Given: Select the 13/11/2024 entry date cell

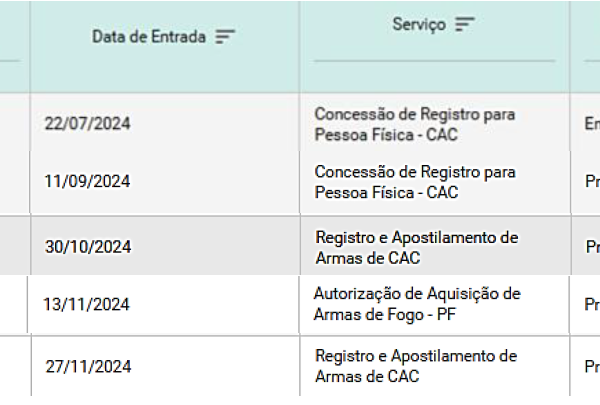Looking at the screenshot, I should [x=86, y=304].
